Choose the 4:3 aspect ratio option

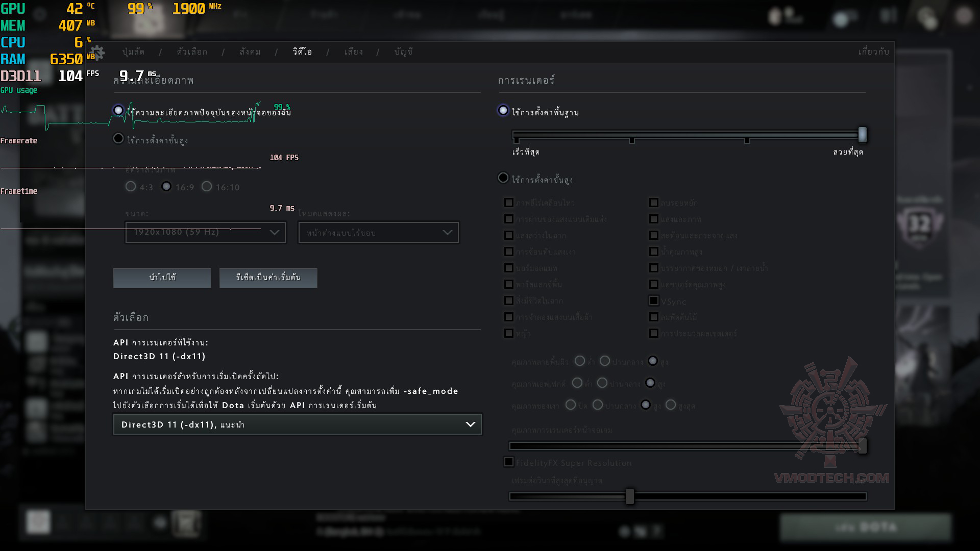[x=131, y=187]
